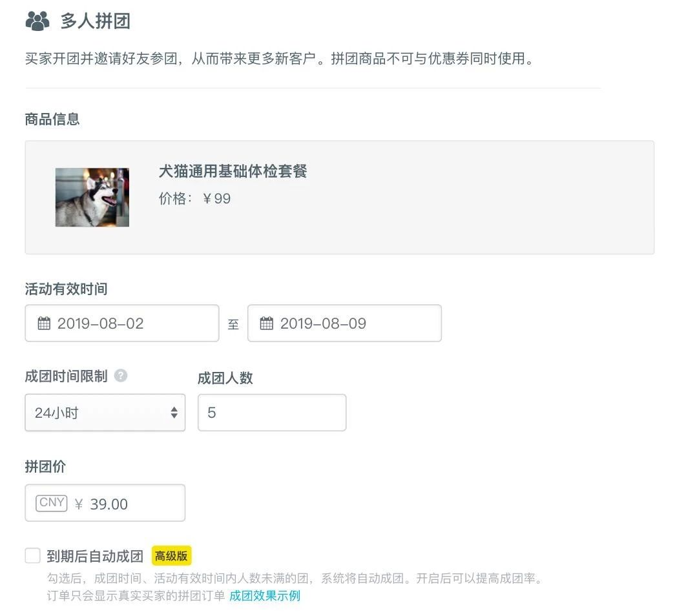The height and width of the screenshot is (616, 686).
Task: Click the dropdown arrows on the duration selector
Action: click(174, 413)
